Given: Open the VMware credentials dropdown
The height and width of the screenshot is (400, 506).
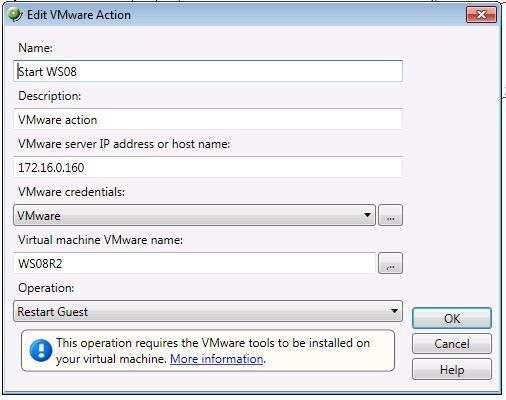Looking at the screenshot, I should pyautogui.click(x=194, y=215).
